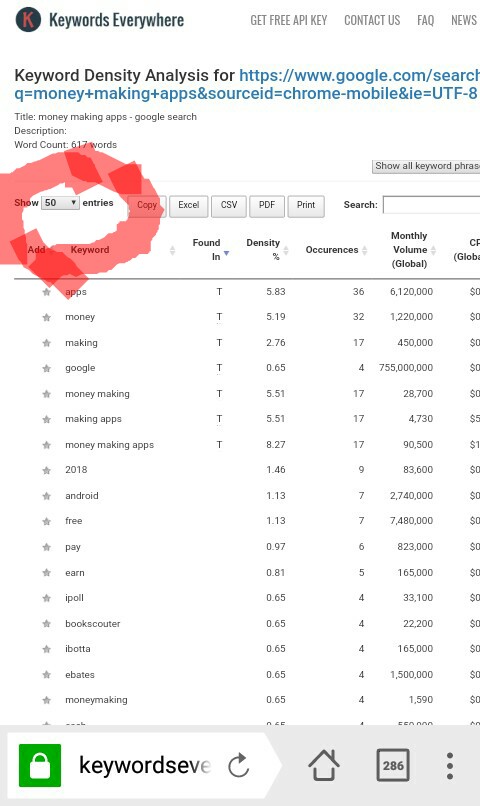Open CONTACT US menu item

372,20
